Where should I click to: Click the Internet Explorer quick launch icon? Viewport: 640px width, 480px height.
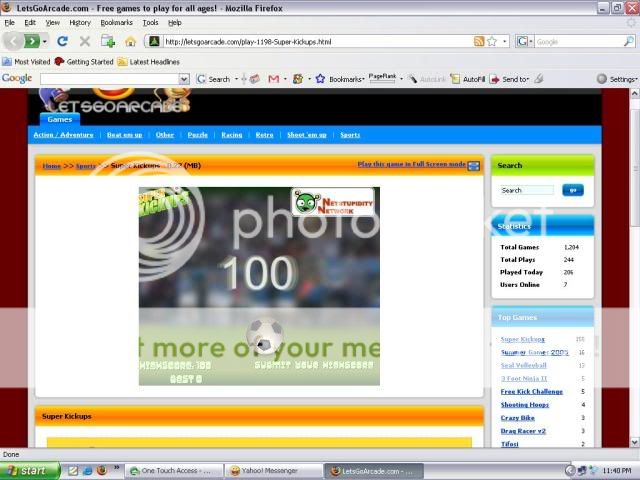(x=87, y=470)
